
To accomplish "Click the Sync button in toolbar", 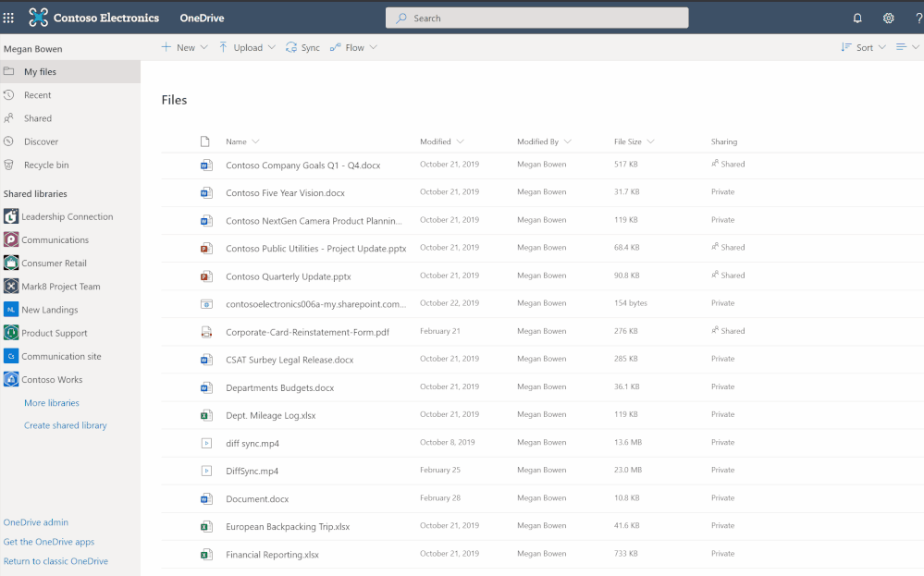I will (302, 47).
